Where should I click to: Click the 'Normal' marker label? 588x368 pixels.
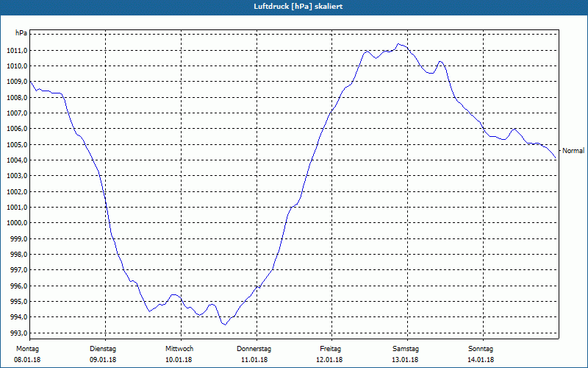coord(573,151)
